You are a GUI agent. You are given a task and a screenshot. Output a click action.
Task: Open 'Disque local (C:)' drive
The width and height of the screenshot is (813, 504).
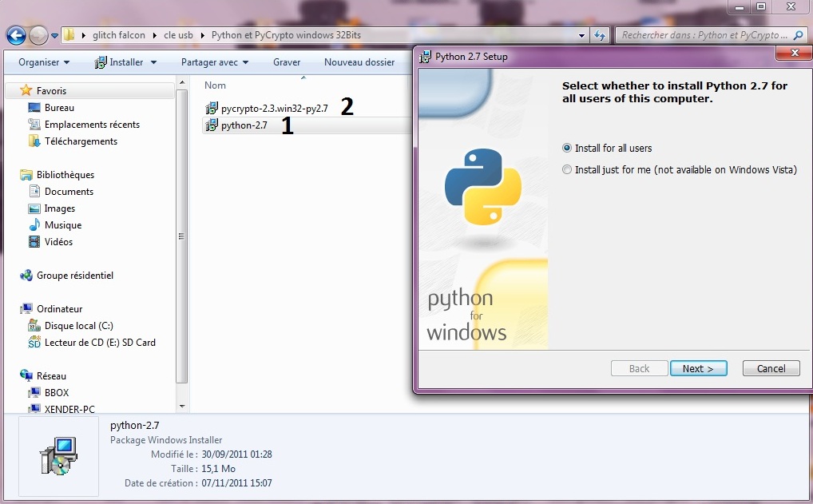coord(79,326)
